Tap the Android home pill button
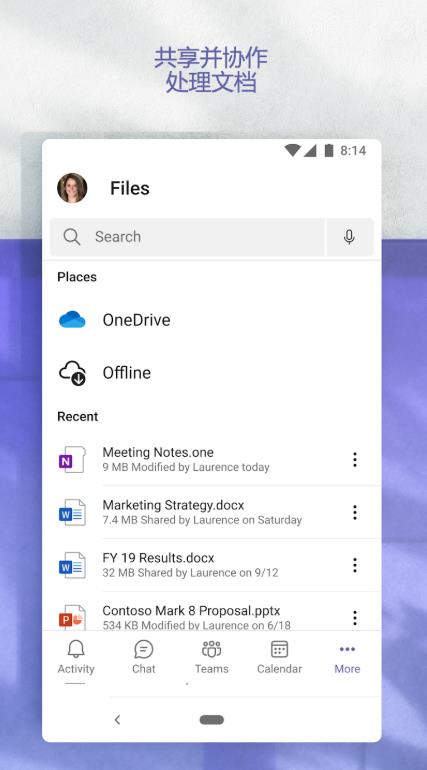Image resolution: width=427 pixels, height=770 pixels. pos(212,720)
